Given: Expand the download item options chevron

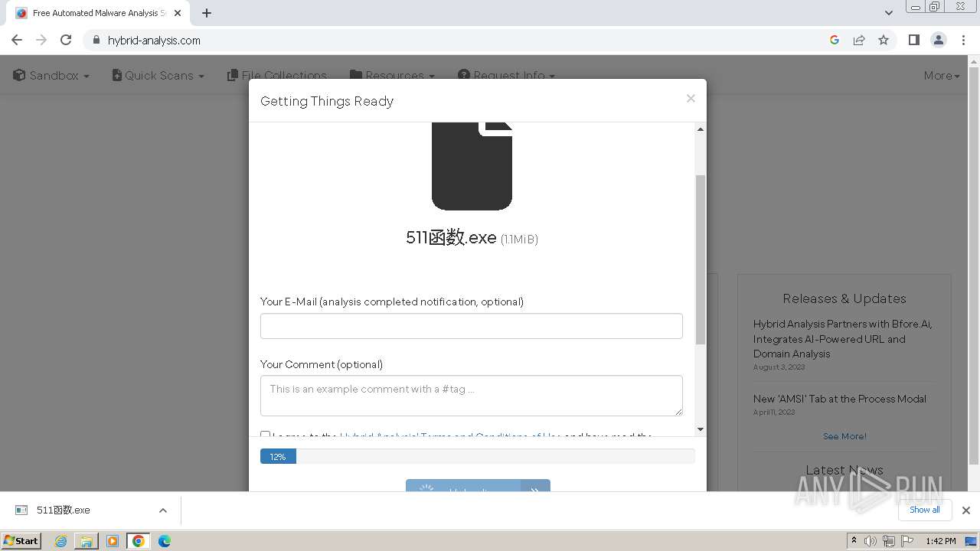Looking at the screenshot, I should click(162, 510).
